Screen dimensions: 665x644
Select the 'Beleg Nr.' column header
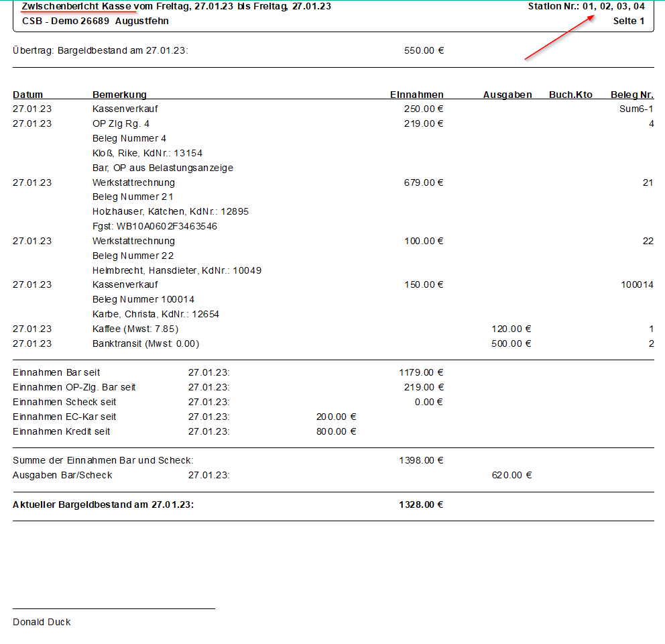(x=632, y=95)
